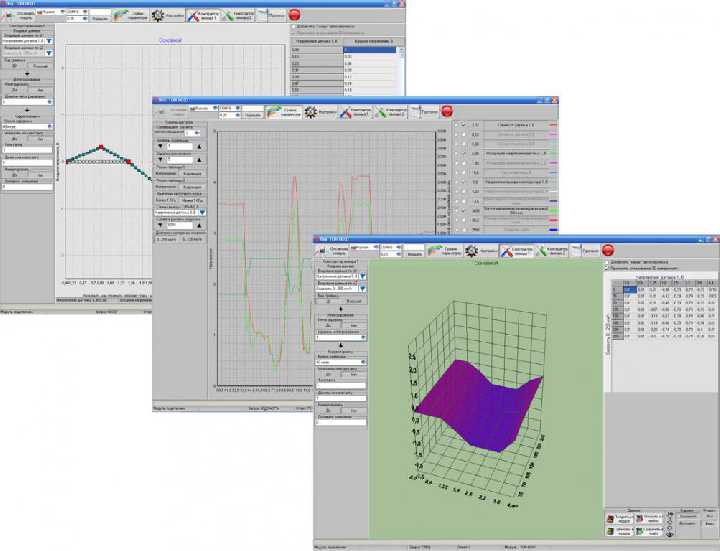Viewport: 720px width, 551px height.
Task: Click red stop button in back line-graph window
Action: tap(294, 15)
